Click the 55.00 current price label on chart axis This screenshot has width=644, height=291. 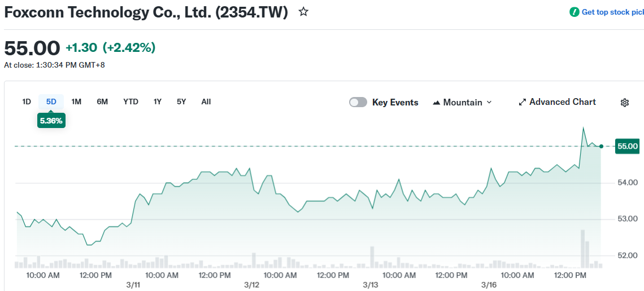point(627,146)
